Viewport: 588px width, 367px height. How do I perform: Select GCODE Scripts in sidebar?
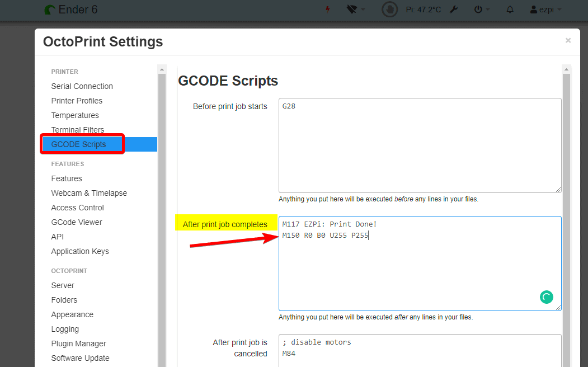[100, 144]
